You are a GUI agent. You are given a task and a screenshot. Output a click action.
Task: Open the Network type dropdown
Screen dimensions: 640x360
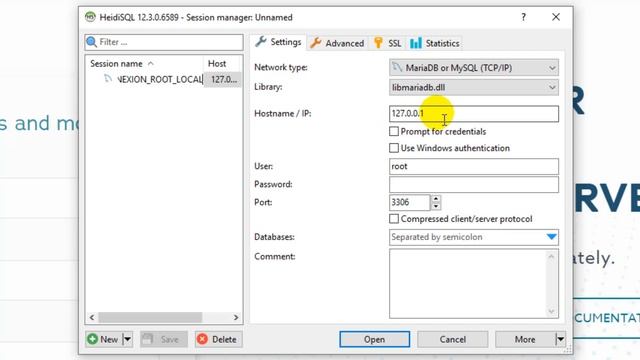474,68
